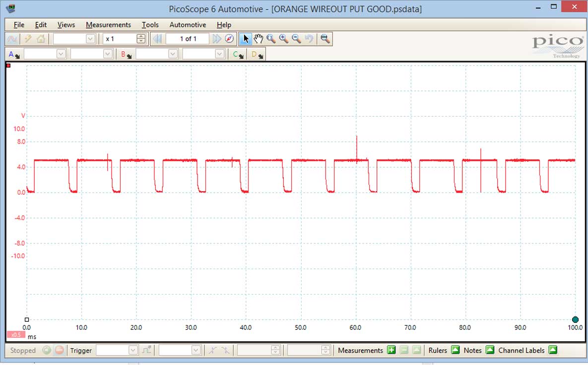This screenshot has width=588, height=365.
Task: Open the Edit menu
Action: [x=41, y=25]
